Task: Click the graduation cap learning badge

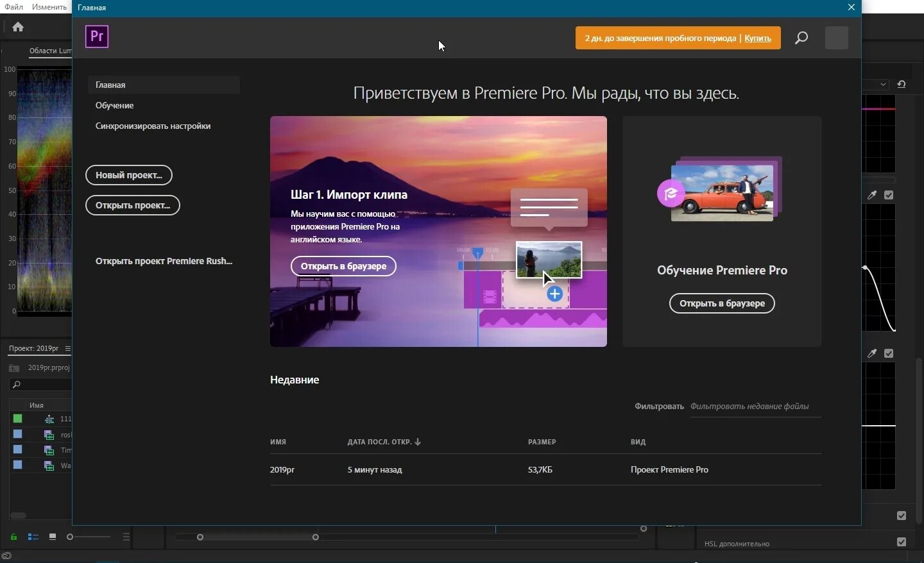Action: (x=671, y=194)
